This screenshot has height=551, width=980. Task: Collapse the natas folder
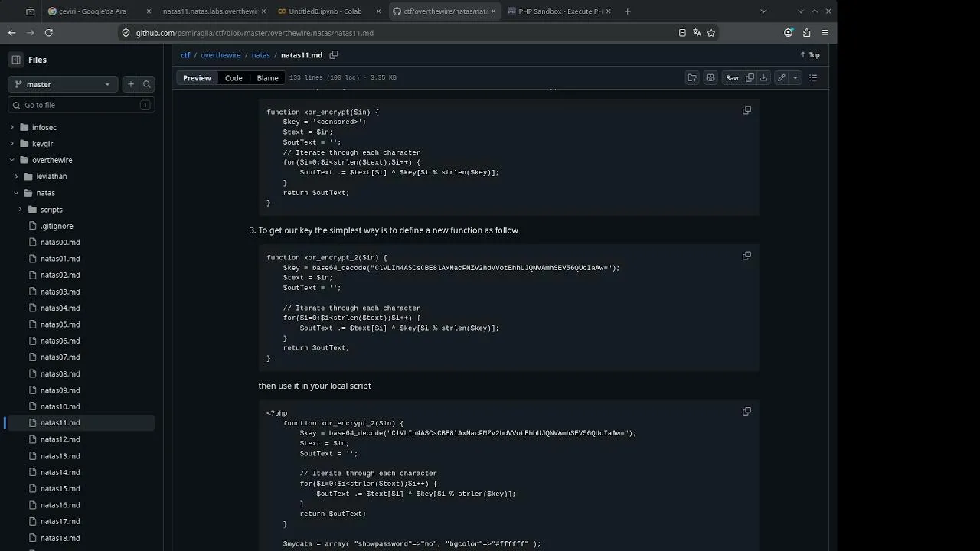coord(16,193)
